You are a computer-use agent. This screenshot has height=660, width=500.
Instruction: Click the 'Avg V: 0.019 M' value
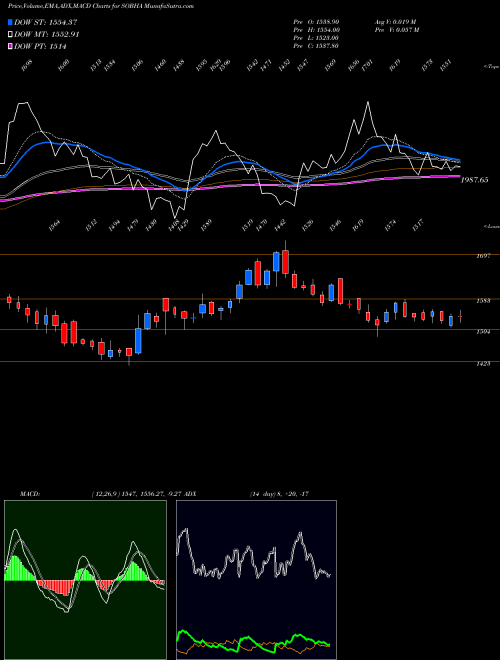396,22
